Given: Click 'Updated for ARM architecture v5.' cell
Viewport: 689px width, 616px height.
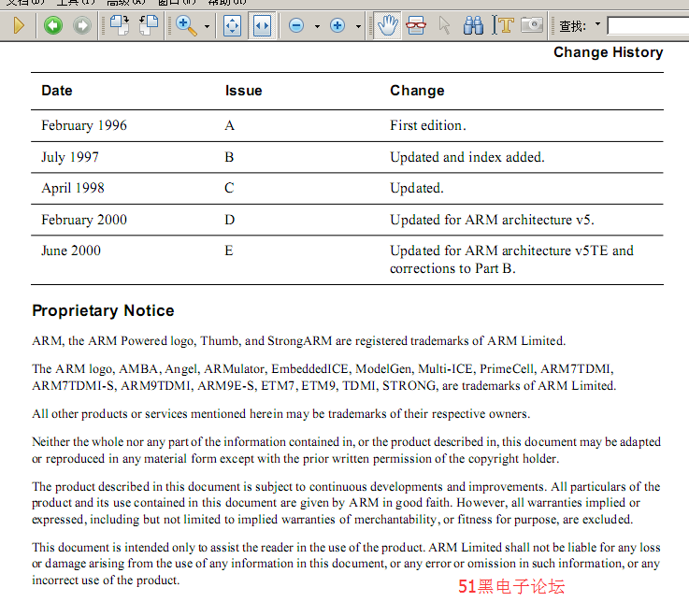Looking at the screenshot, I should coord(492,220).
